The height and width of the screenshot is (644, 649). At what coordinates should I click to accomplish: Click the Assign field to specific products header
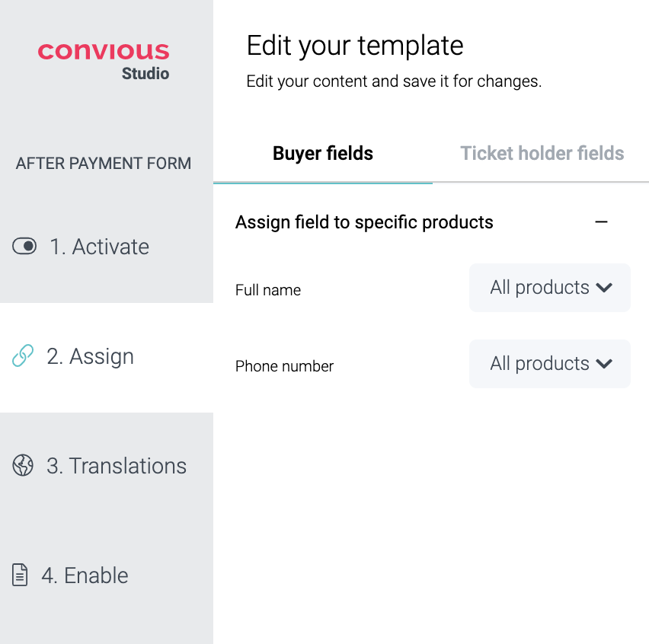click(364, 222)
